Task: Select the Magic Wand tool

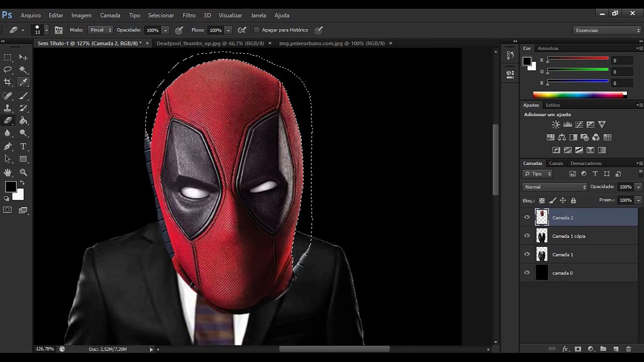Action: click(23, 70)
